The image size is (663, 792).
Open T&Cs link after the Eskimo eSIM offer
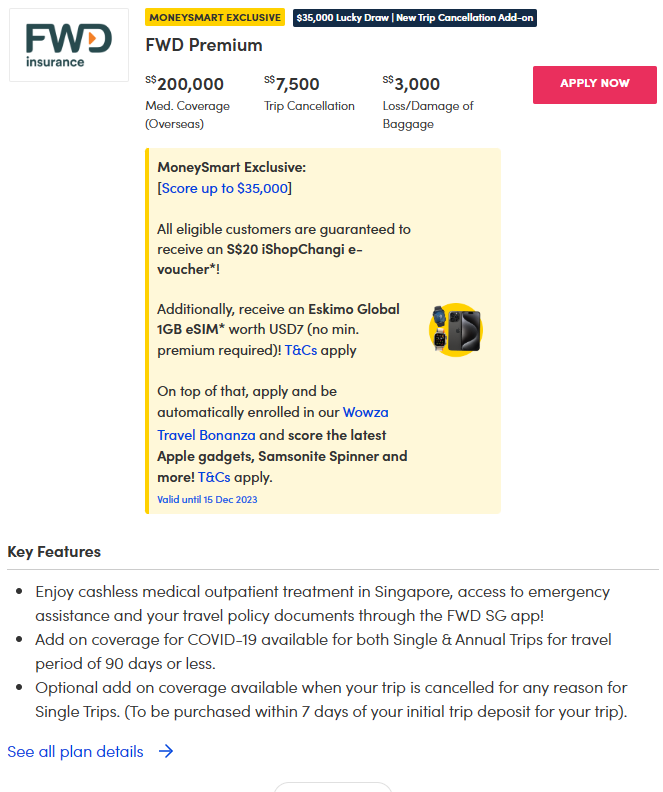(301, 351)
